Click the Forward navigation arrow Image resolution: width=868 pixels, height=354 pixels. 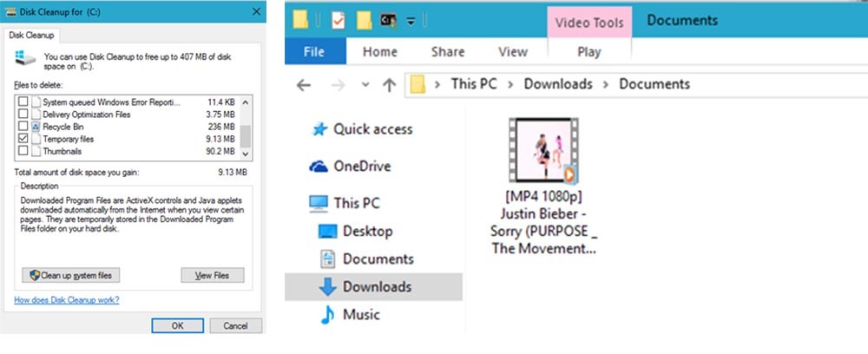click(337, 85)
